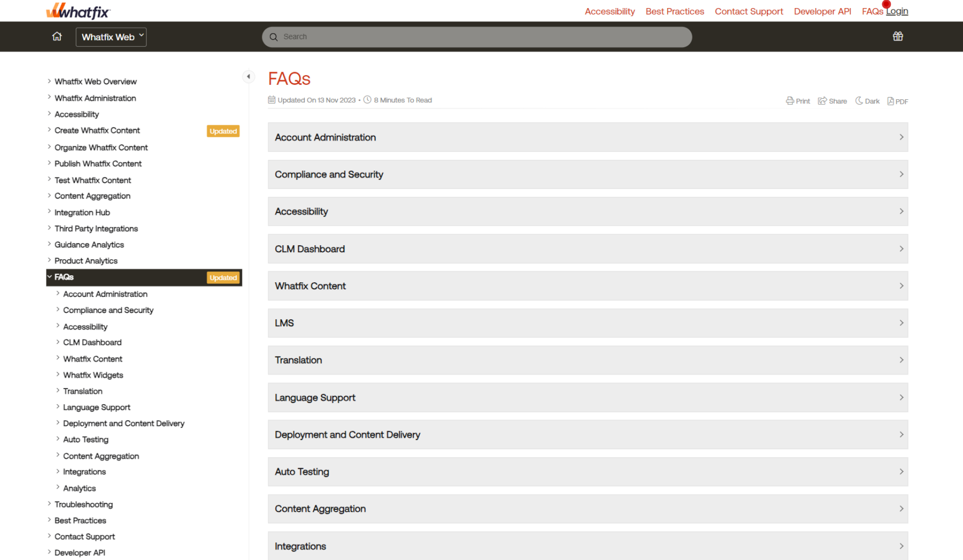The height and width of the screenshot is (560, 963).
Task: Open the gift box icon
Action: [x=898, y=36]
